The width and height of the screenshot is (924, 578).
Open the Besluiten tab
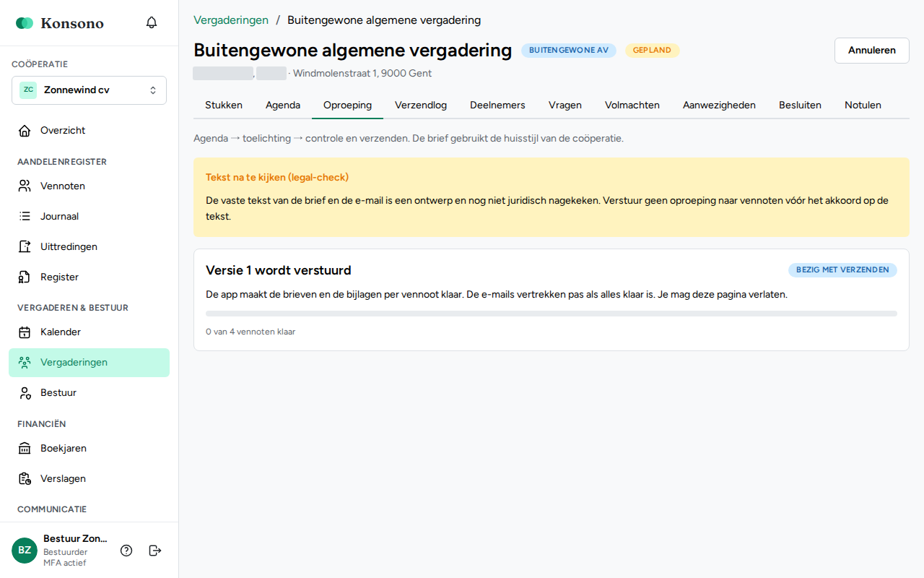(x=800, y=105)
